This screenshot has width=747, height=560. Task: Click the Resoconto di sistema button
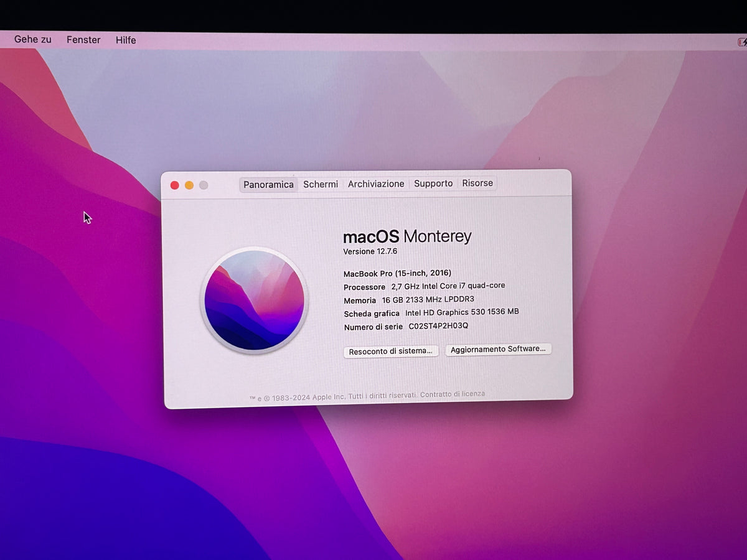click(391, 351)
